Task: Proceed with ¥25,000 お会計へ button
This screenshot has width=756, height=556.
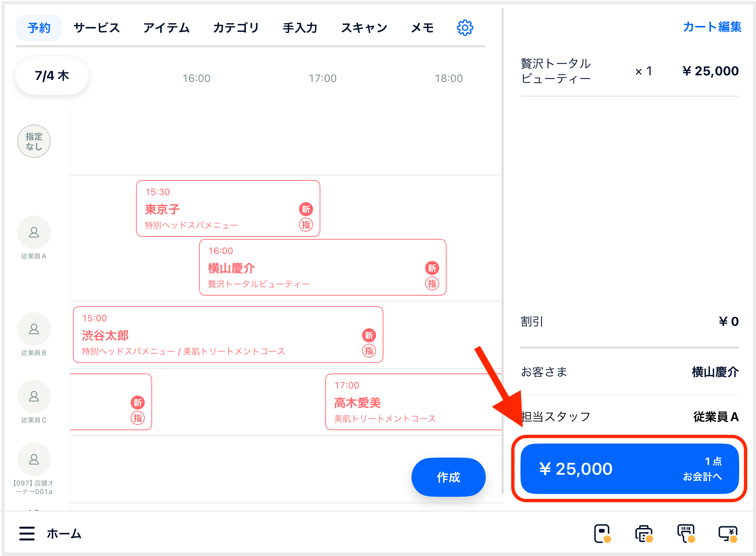Action: tap(629, 469)
